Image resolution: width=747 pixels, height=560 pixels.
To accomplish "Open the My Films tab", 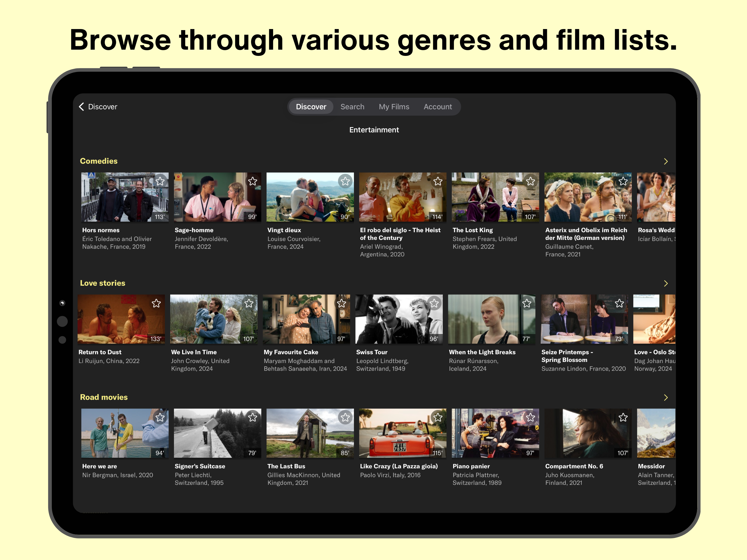I will click(394, 107).
